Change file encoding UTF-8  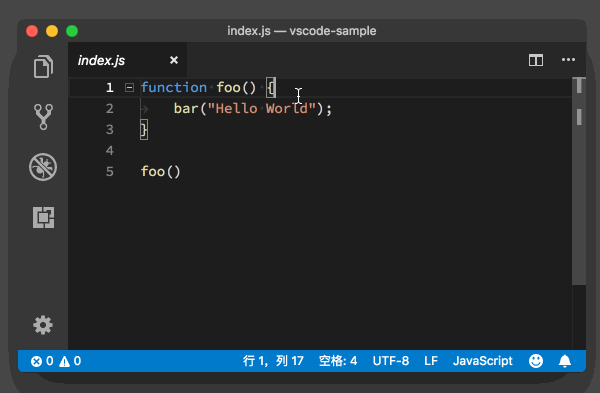point(391,361)
